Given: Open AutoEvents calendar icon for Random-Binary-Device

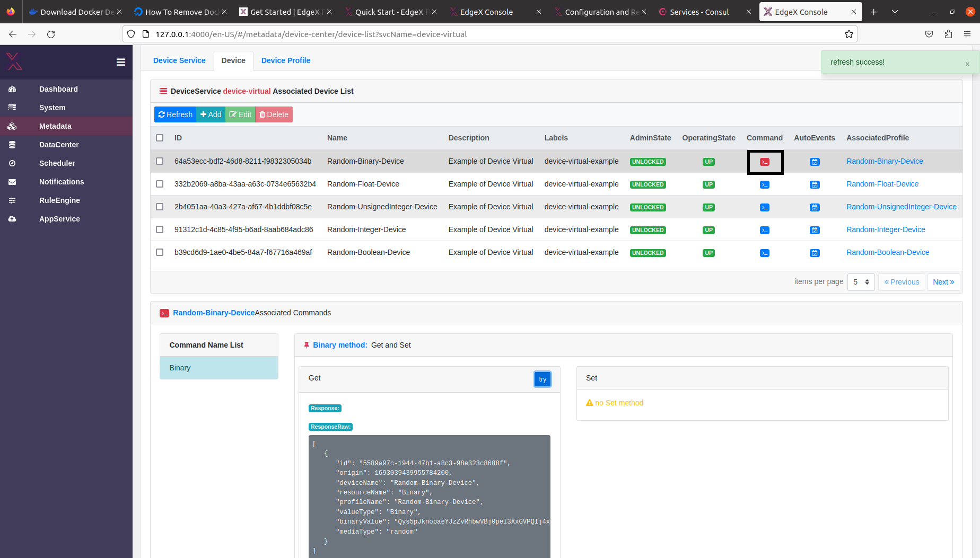Looking at the screenshot, I should pos(815,162).
